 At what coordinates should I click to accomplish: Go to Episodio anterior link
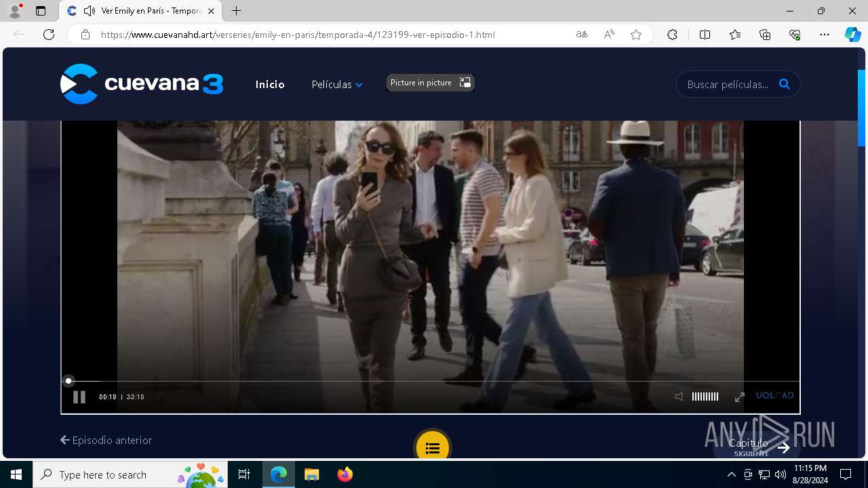click(x=106, y=440)
